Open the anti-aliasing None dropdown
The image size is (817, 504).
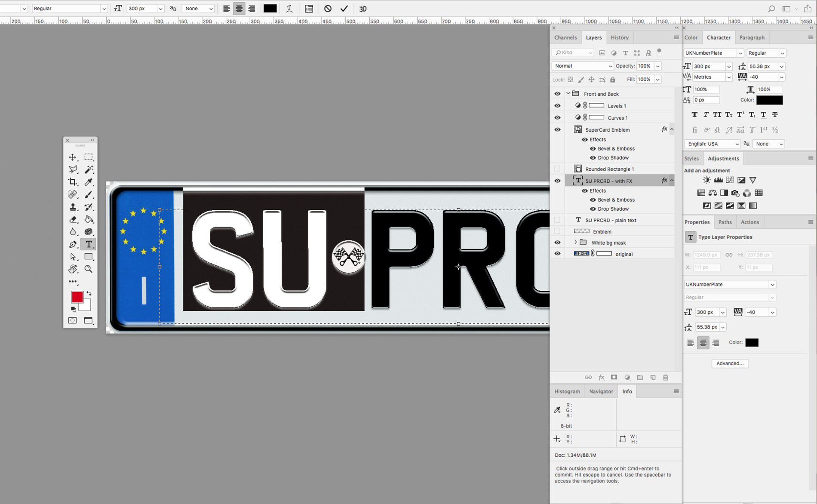tap(198, 8)
